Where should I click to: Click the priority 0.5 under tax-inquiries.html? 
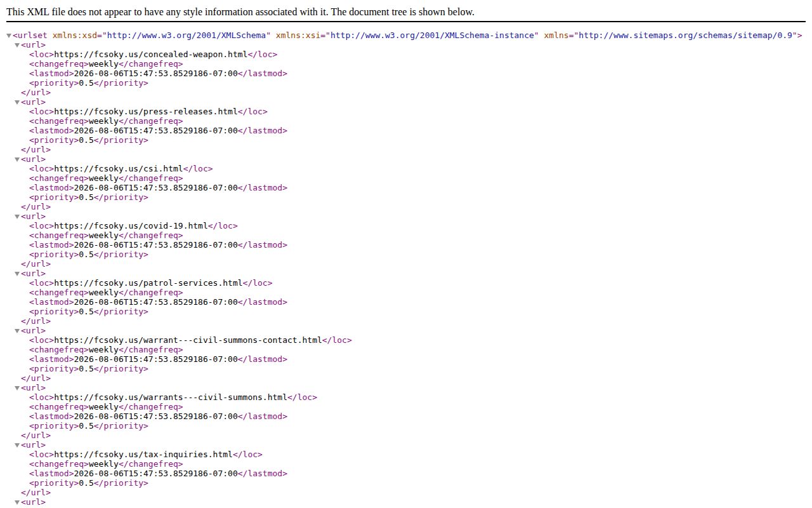click(x=86, y=483)
